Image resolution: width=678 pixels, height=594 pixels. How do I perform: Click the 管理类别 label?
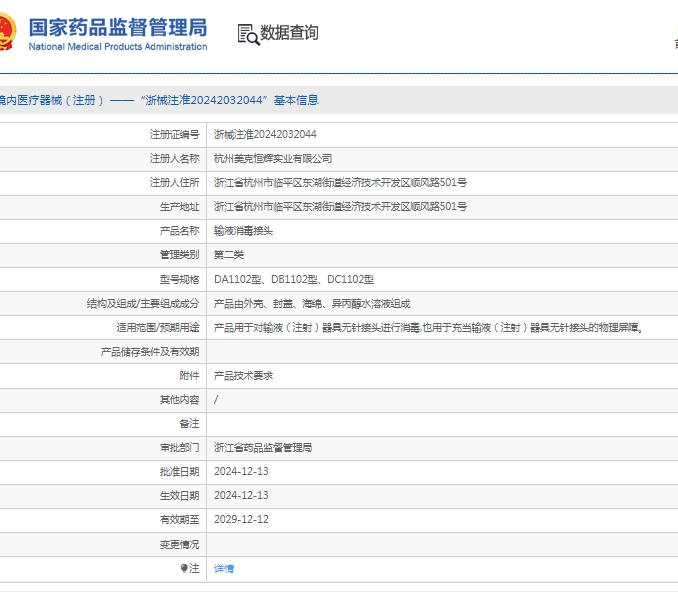(x=179, y=255)
